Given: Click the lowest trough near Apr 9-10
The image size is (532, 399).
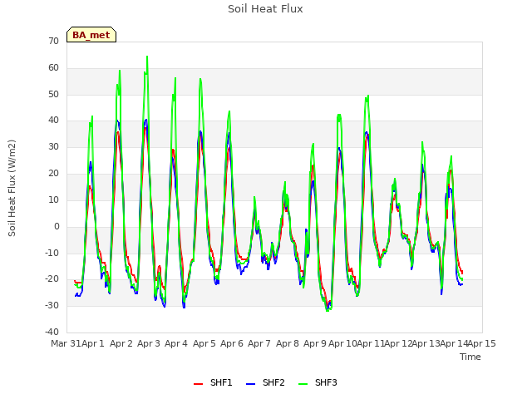Looking at the screenshot, I should pos(328,310).
